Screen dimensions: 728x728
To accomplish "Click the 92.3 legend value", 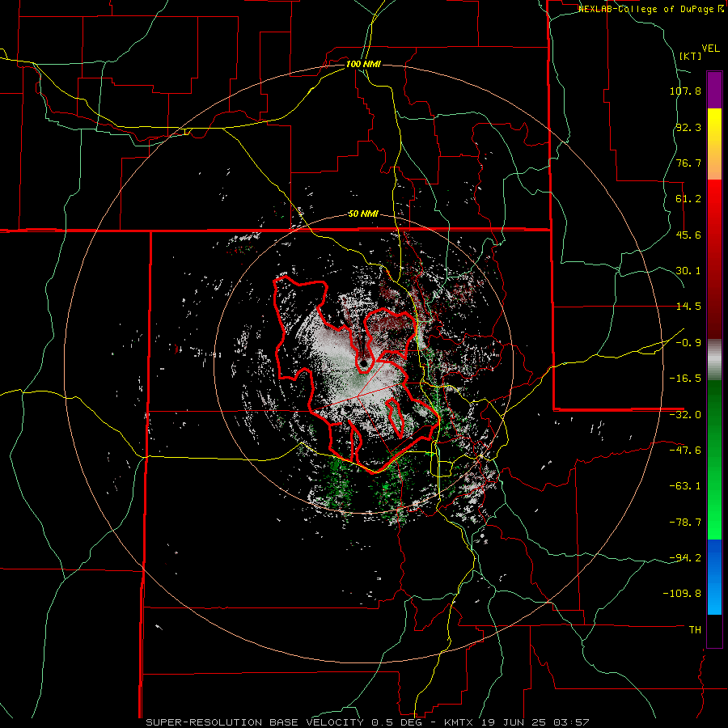I will click(x=688, y=127).
